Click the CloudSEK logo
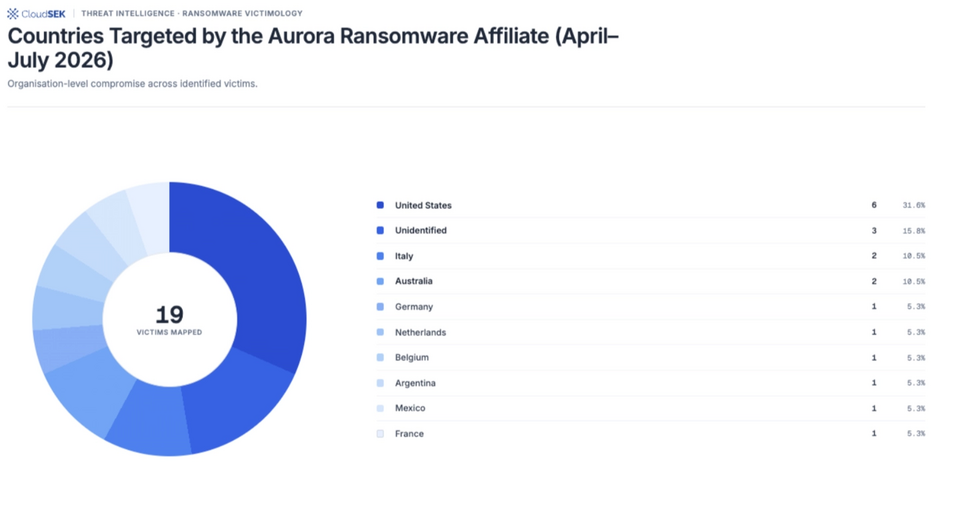The width and height of the screenshot is (960, 513). pos(36,13)
